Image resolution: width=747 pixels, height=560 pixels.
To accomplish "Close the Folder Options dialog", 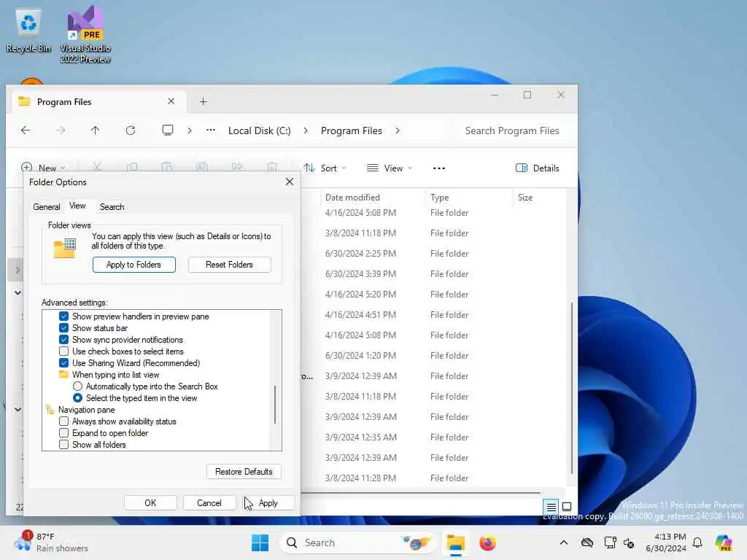I will tap(289, 182).
